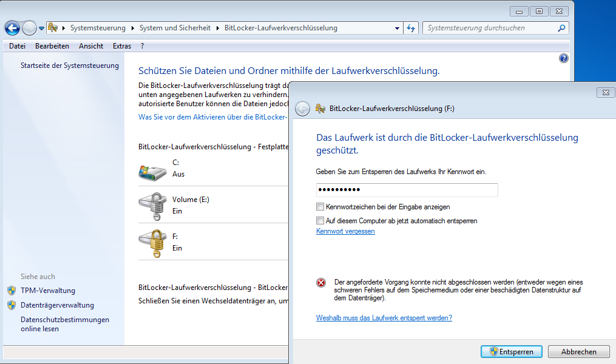This screenshot has width=616, height=364.
Task: Expand the arrow after Systemsteuerung breadcrumb
Action: [132, 29]
